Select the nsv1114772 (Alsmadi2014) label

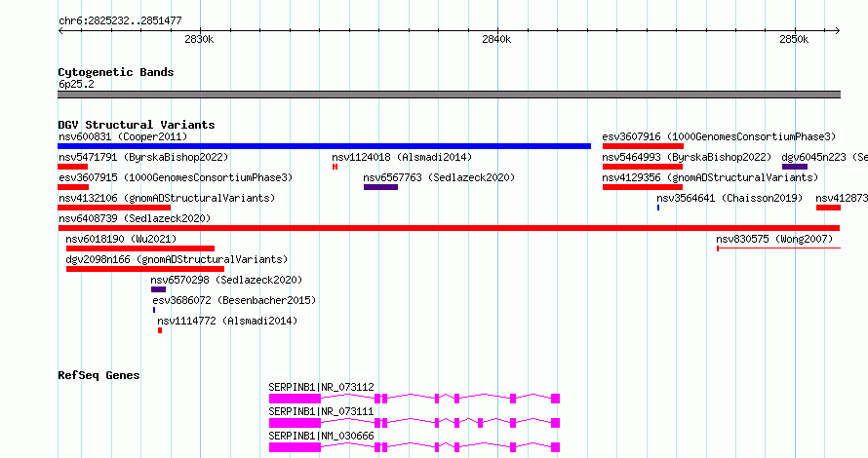pyautogui.click(x=227, y=321)
